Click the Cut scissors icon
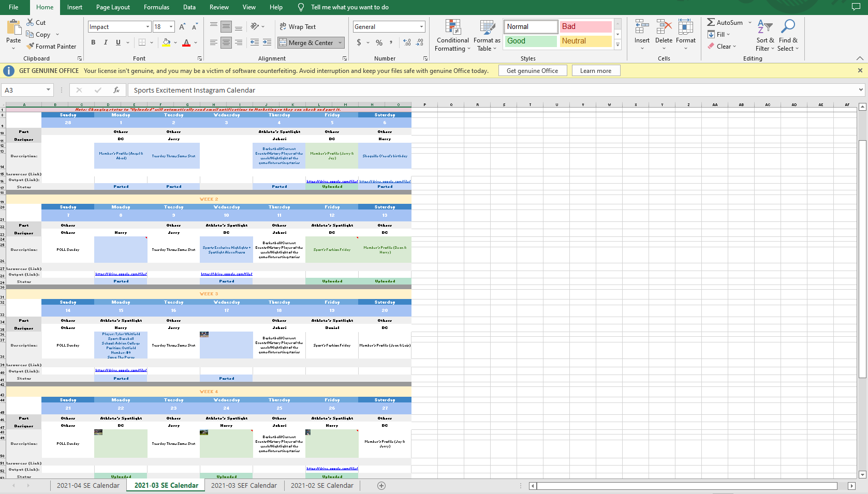 pyautogui.click(x=31, y=23)
